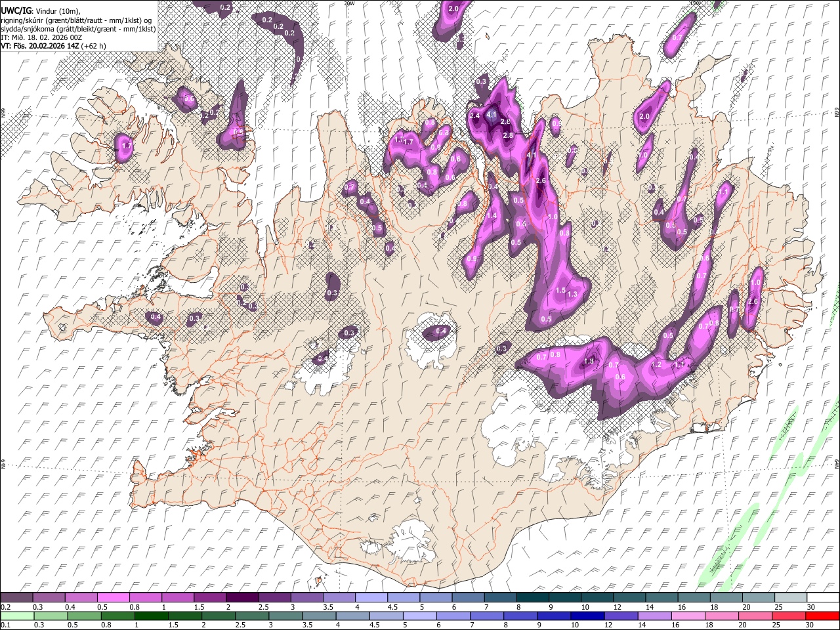840x630 pixels.
Task: Click the 30 label in the lower legend row
Action: point(810,625)
